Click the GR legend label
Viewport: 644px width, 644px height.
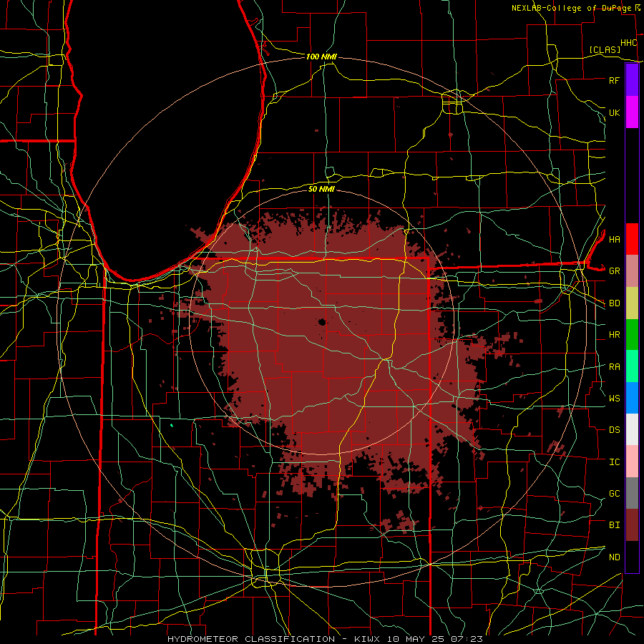pos(615,271)
